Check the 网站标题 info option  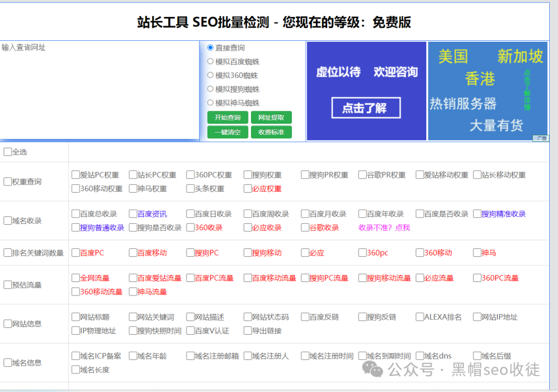point(75,317)
